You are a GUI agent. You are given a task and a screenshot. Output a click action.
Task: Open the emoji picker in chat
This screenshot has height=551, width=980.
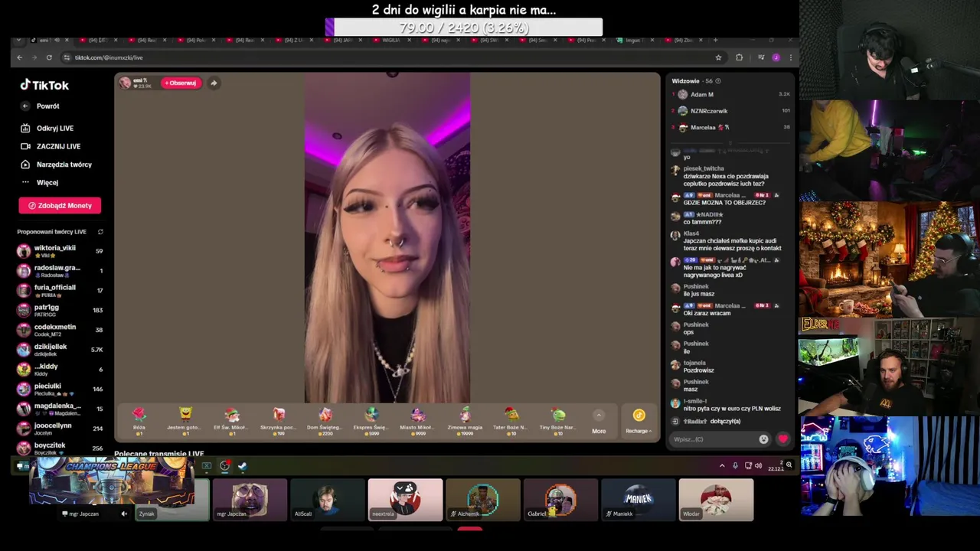763,439
